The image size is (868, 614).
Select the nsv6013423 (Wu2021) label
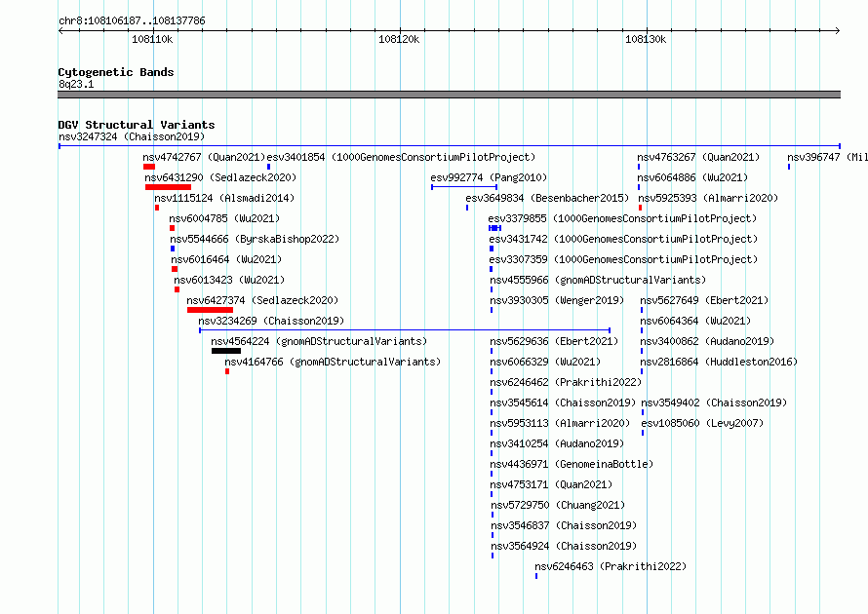click(229, 280)
